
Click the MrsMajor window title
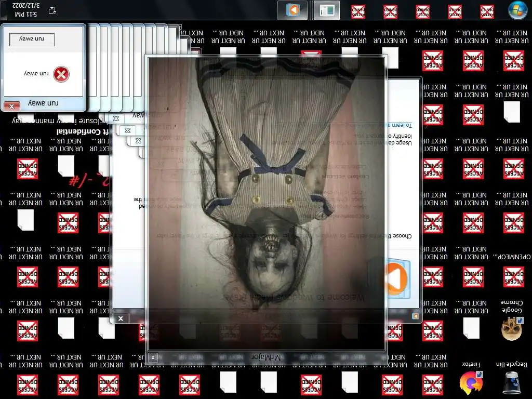click(267, 357)
